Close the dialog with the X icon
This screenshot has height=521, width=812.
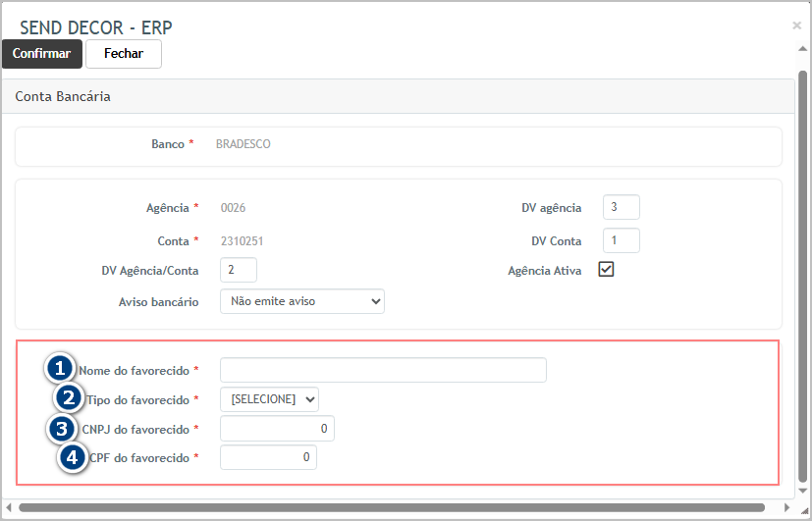pos(796,26)
